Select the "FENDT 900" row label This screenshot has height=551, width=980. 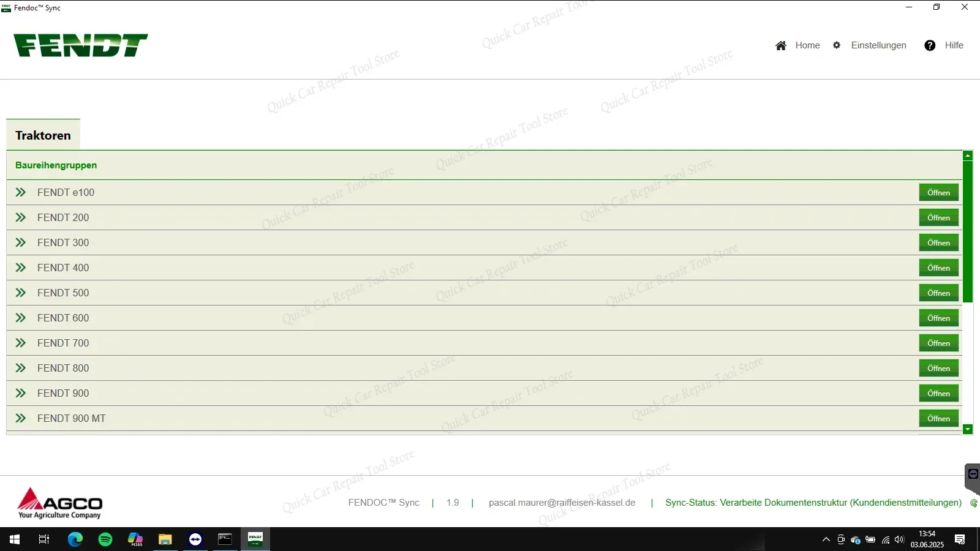[63, 393]
